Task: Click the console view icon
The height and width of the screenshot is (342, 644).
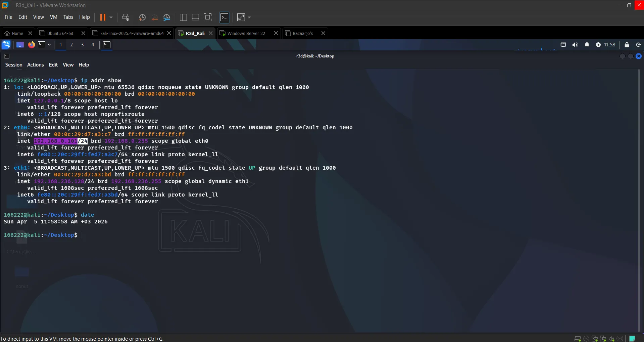Action: pyautogui.click(x=225, y=17)
